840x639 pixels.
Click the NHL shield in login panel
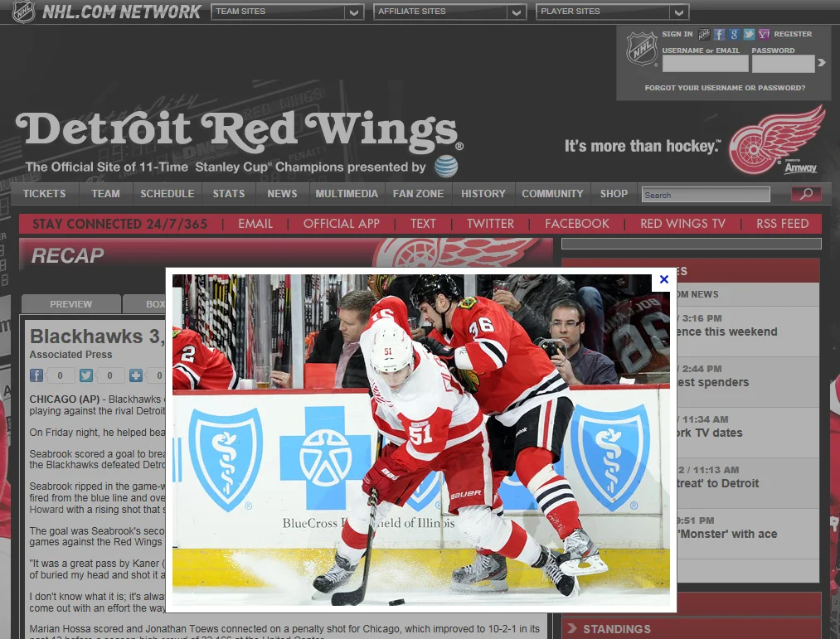tap(641, 49)
